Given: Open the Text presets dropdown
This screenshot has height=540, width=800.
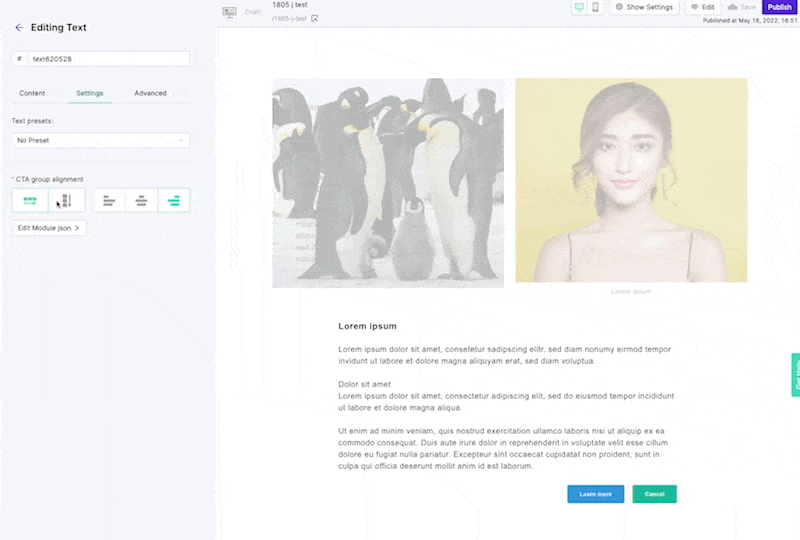Looking at the screenshot, I should click(100, 141).
